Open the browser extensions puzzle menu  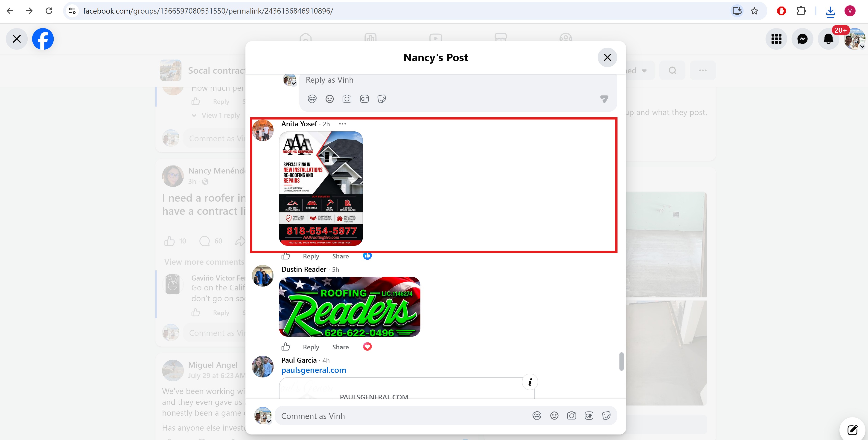801,11
